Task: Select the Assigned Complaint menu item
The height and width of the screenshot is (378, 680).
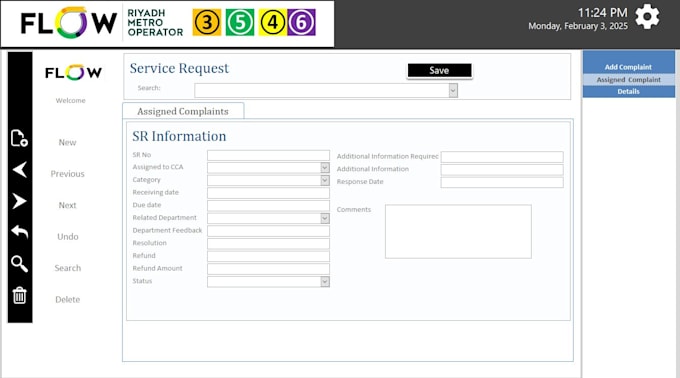Action: 628,80
